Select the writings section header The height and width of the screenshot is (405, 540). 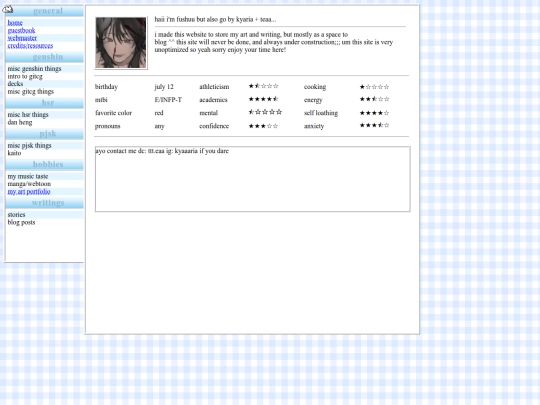pos(45,203)
